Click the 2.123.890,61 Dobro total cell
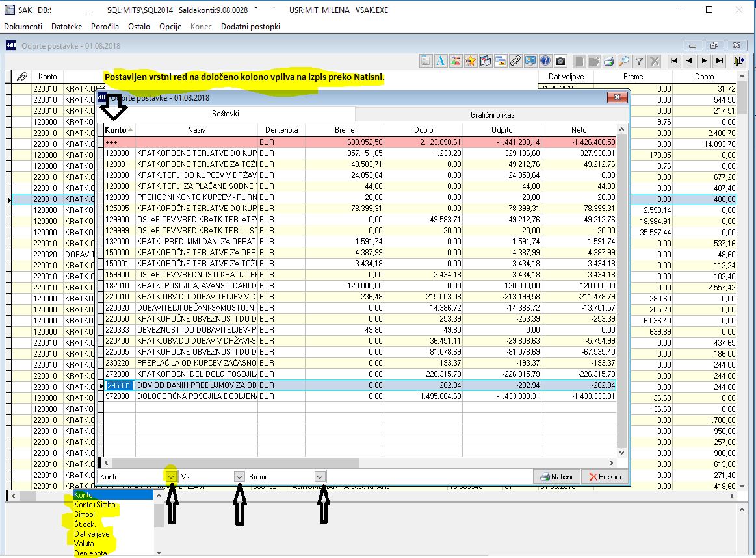 tap(423, 142)
